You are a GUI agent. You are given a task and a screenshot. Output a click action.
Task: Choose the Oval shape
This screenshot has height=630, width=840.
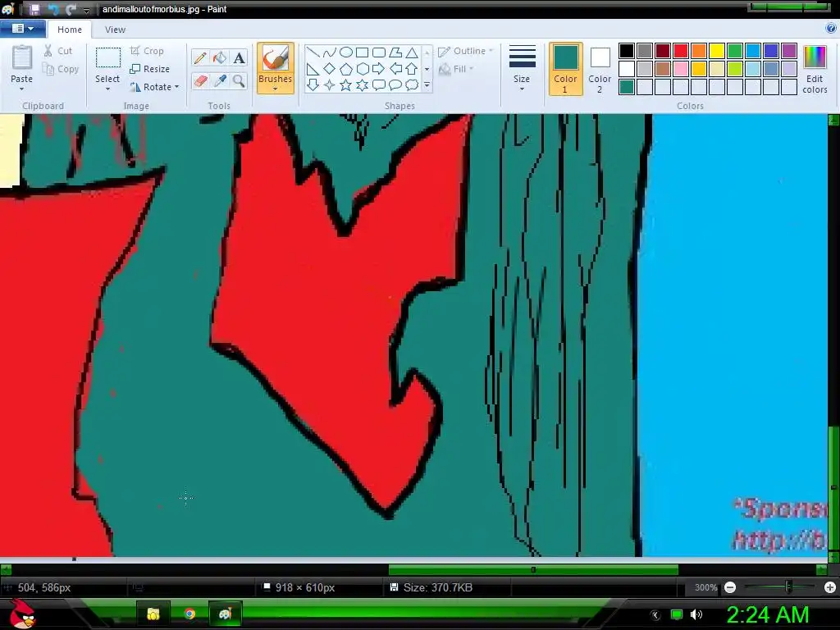[346, 52]
